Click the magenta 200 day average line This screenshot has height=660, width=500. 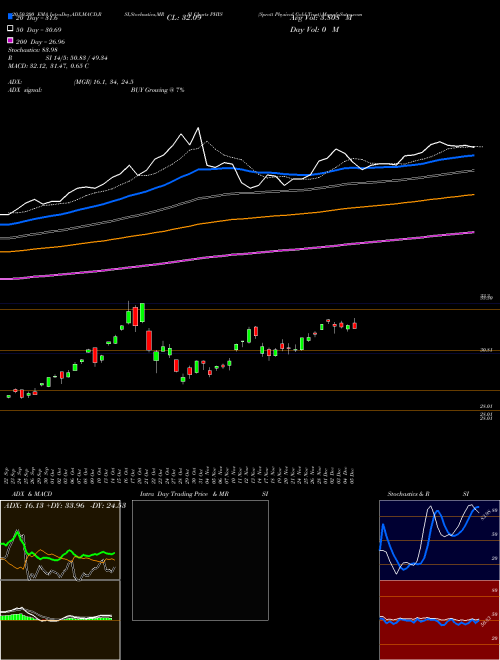point(237,254)
